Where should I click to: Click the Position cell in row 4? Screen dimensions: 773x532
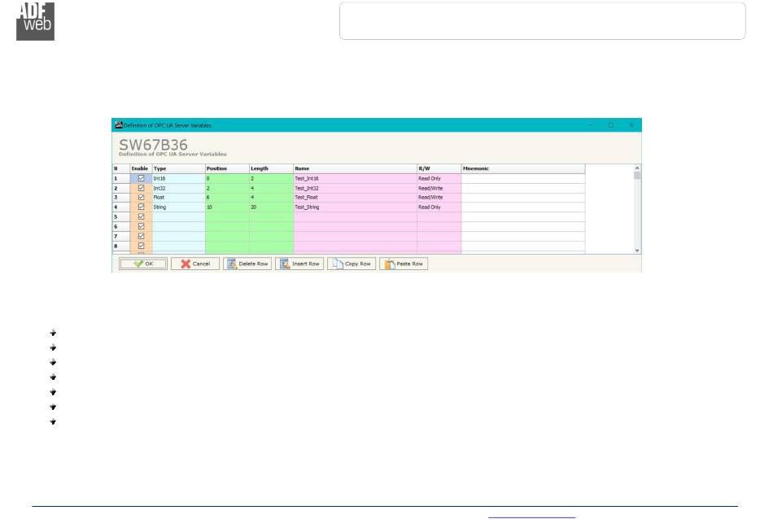coord(226,207)
